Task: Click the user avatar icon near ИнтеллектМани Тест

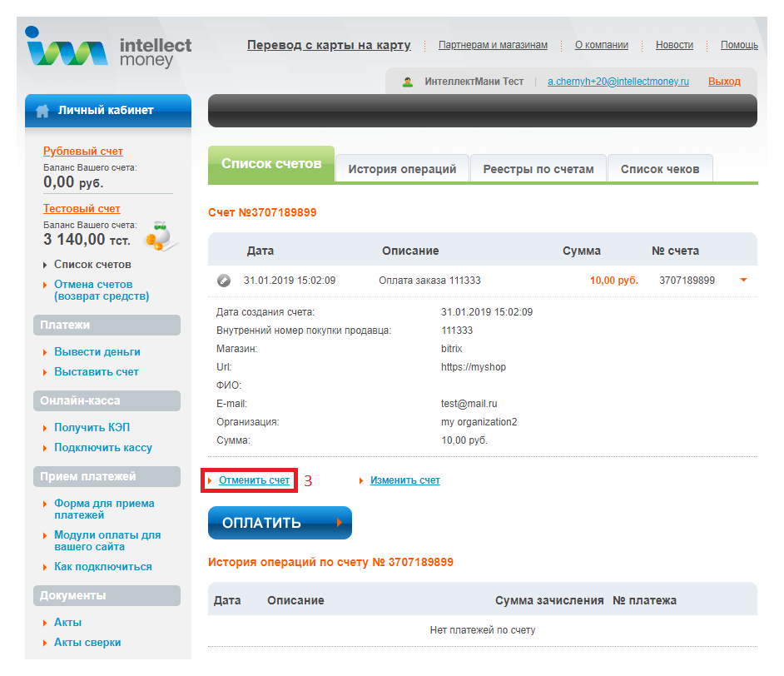Action: 408,82
